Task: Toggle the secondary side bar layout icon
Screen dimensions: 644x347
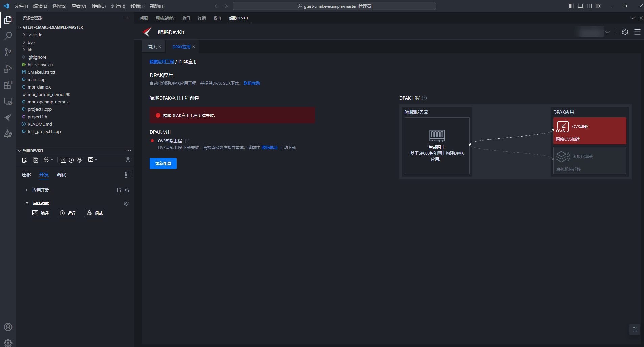Action: coord(589,6)
